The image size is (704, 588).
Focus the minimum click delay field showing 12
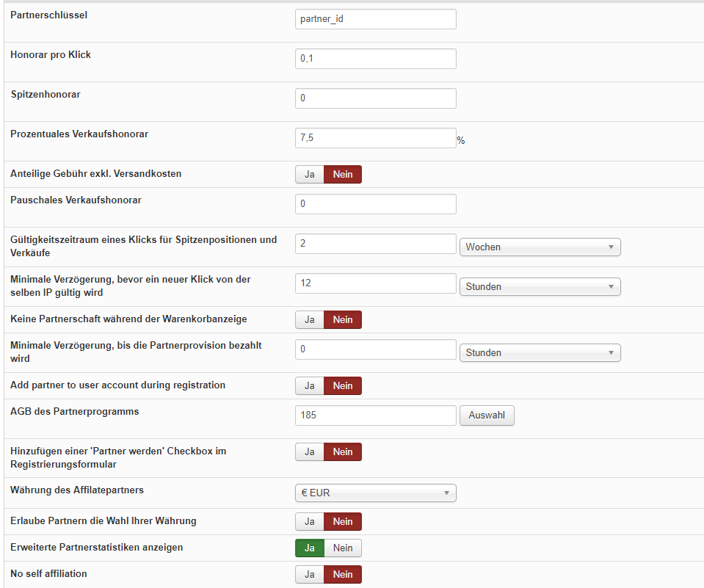(375, 283)
